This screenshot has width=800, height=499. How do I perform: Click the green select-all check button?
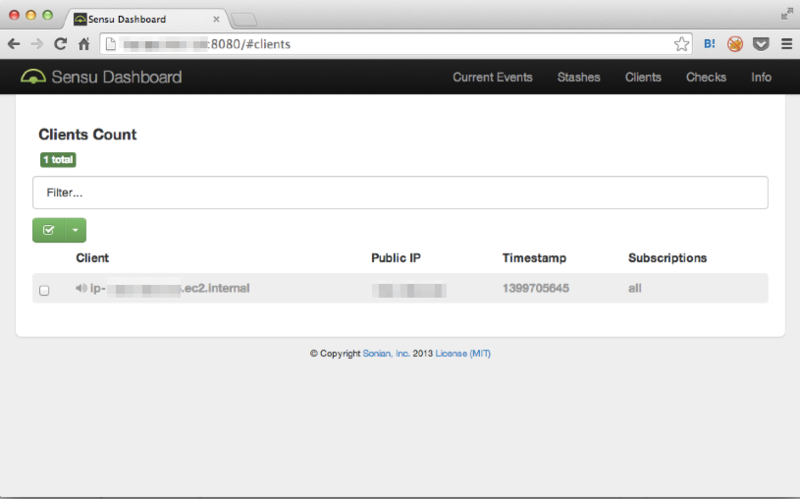[x=48, y=230]
